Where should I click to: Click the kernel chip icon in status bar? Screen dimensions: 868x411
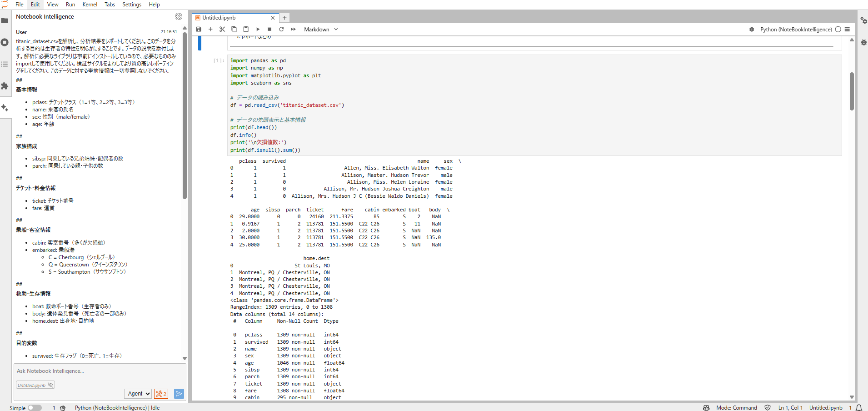click(63, 408)
